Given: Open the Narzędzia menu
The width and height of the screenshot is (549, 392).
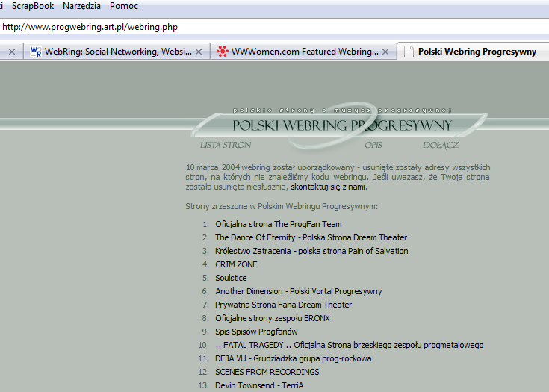Looking at the screenshot, I should point(81,6).
